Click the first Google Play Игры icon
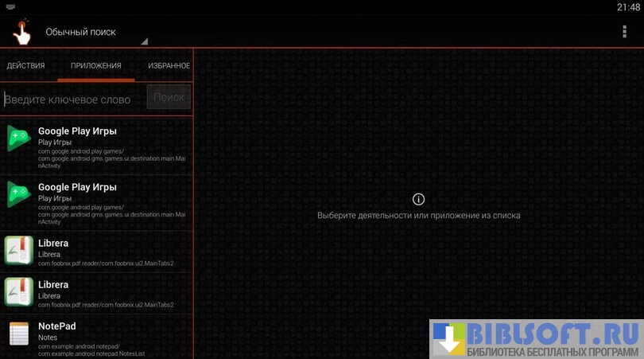Viewport: 644px width, 359px height. coord(19,138)
